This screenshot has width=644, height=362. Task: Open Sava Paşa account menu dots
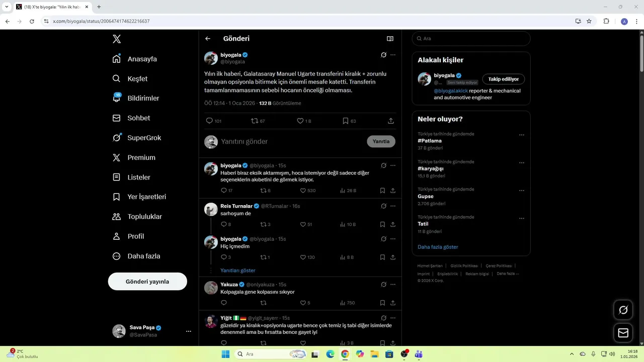click(x=189, y=331)
